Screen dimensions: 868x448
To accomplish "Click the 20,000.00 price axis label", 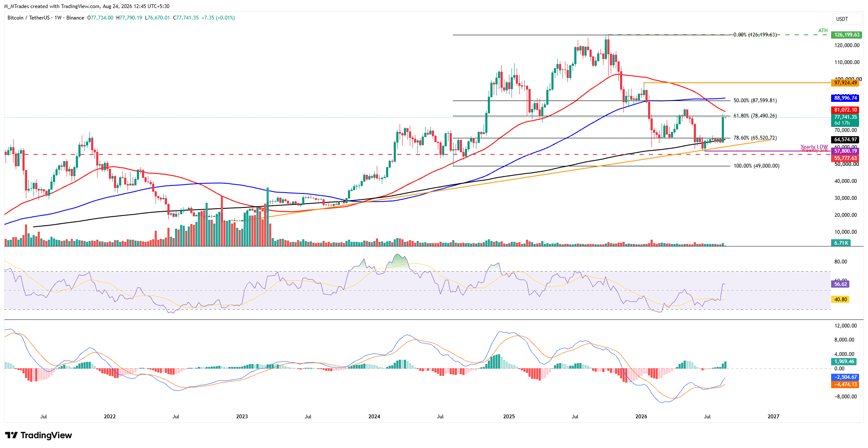I will 846,215.
